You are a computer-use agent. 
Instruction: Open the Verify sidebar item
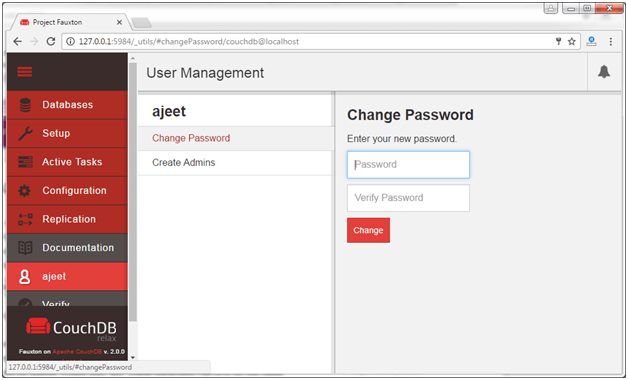pos(67,299)
